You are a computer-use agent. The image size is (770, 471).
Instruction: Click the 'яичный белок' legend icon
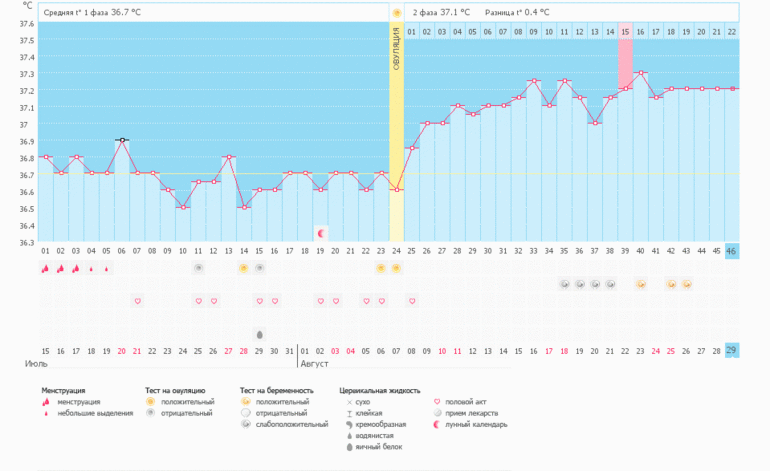click(x=349, y=447)
